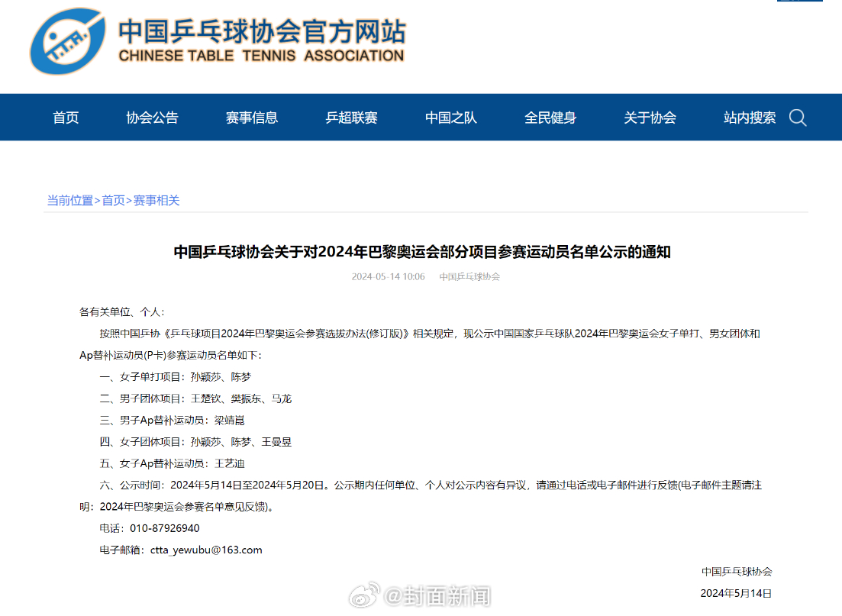Click the 首页 breadcrumb link
Screen dimensions: 842x616
(112, 200)
